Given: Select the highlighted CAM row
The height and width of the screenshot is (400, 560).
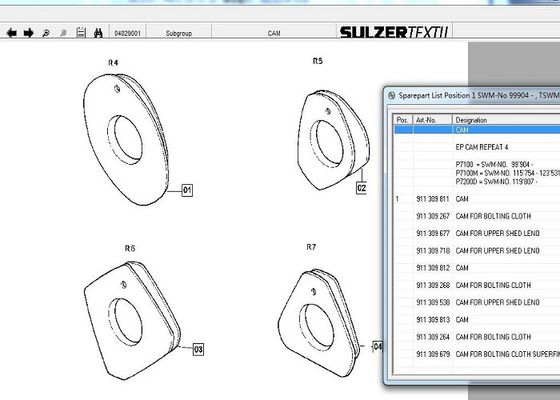Looking at the screenshot, I should 477,130.
